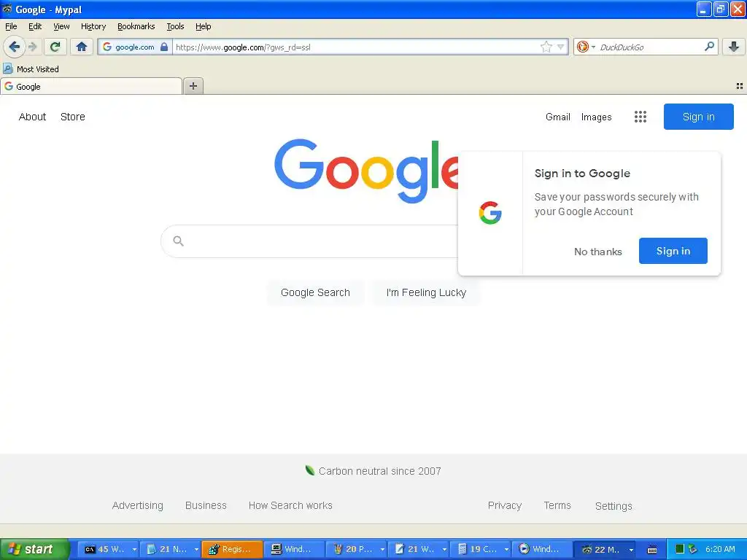This screenshot has width=747, height=560.
Task: Dismiss popup with No thanks
Action: (x=598, y=252)
